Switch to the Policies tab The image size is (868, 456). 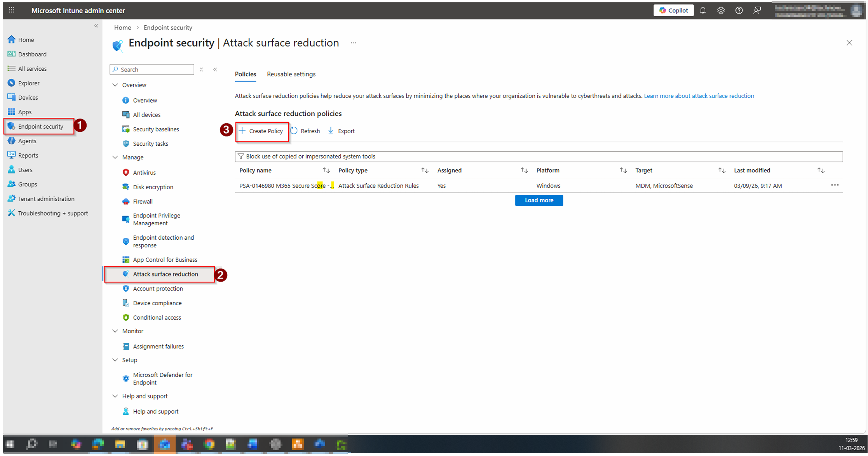246,74
